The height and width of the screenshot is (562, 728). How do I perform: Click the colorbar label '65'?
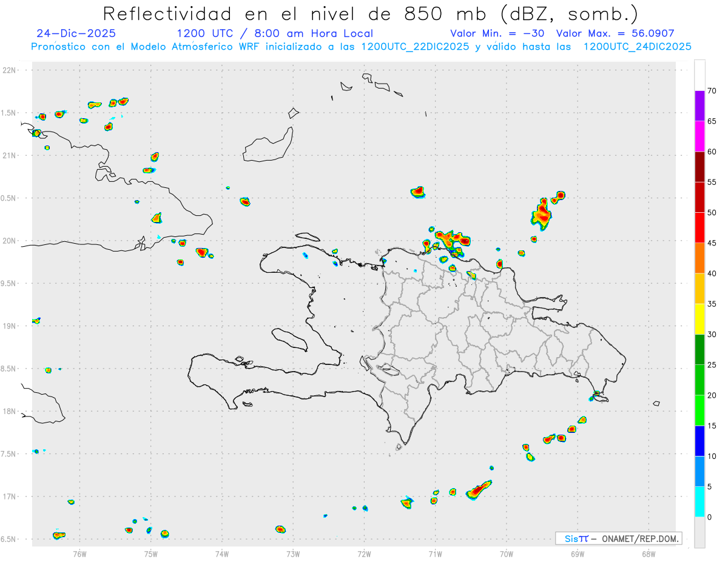click(x=712, y=121)
